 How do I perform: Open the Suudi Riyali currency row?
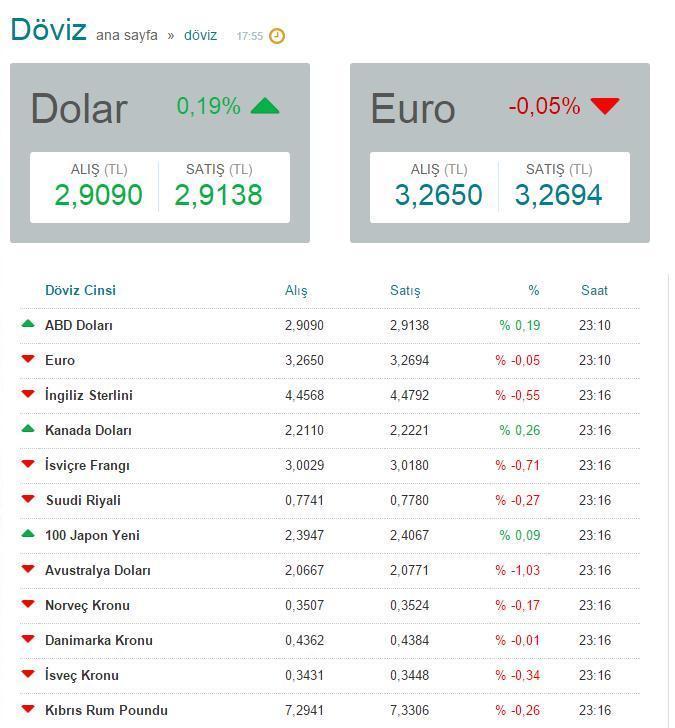(83, 500)
